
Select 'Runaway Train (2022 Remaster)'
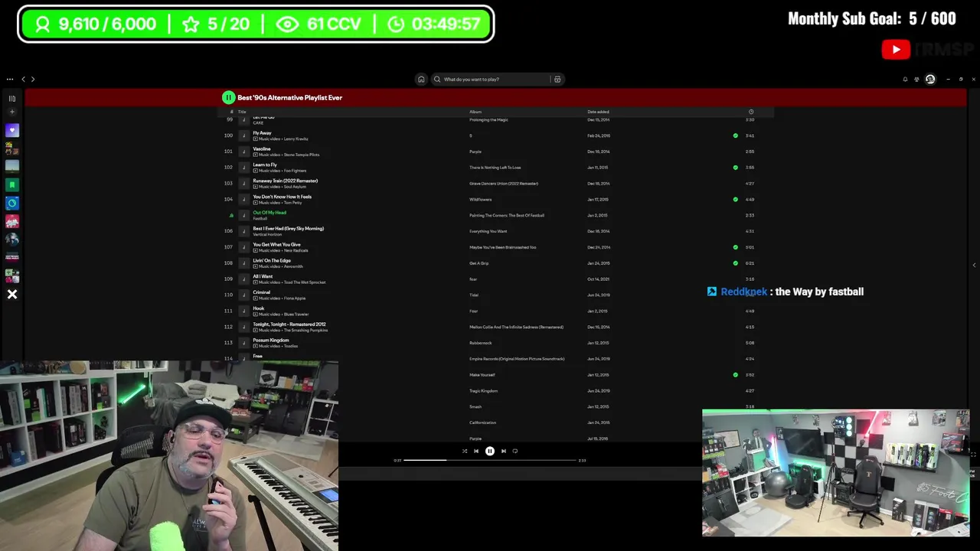(x=285, y=181)
